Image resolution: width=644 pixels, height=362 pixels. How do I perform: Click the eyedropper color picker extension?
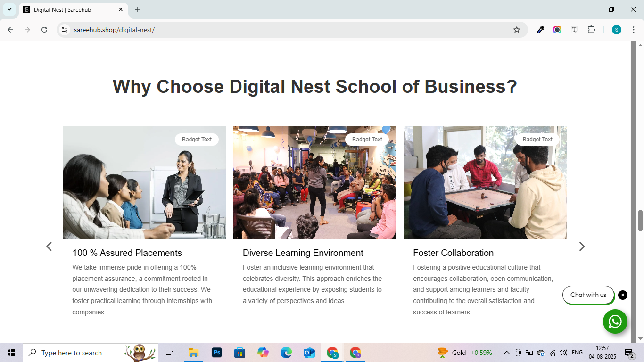tap(541, 30)
